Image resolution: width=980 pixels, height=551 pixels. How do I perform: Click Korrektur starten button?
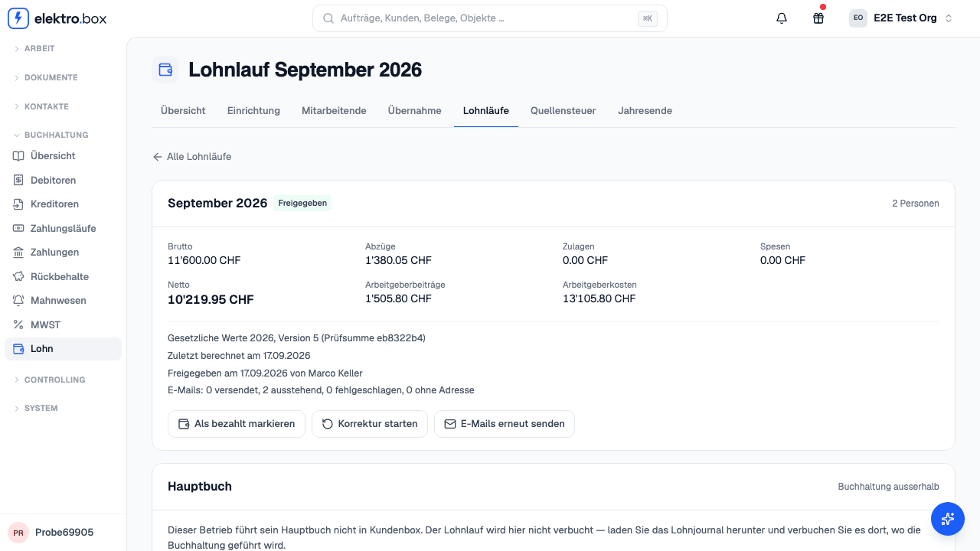click(x=370, y=424)
